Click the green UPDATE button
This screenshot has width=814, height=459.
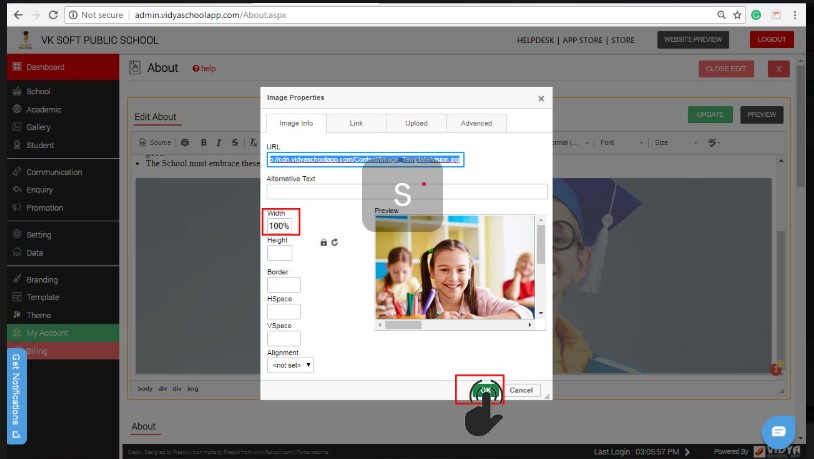pyautogui.click(x=710, y=115)
